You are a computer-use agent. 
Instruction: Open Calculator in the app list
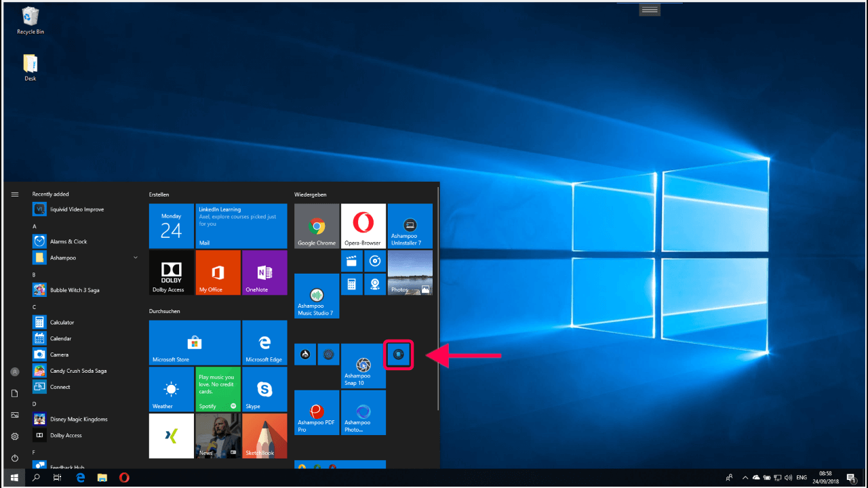pos(85,322)
